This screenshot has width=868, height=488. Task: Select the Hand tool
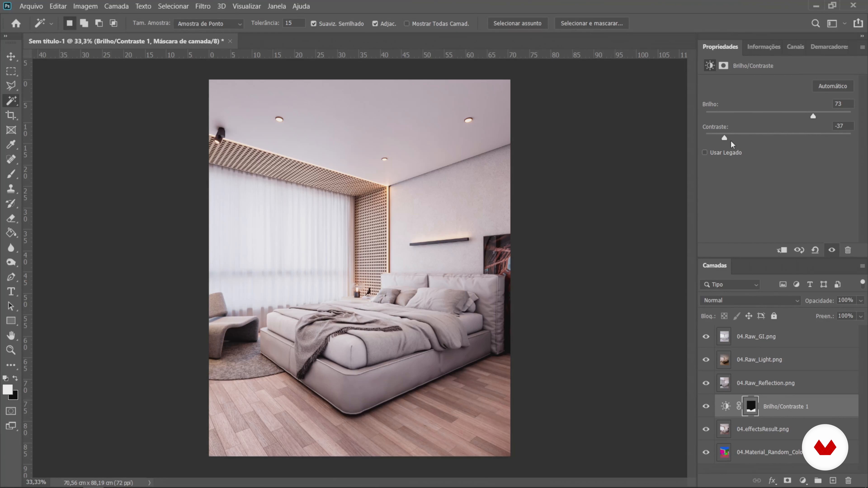click(11, 335)
